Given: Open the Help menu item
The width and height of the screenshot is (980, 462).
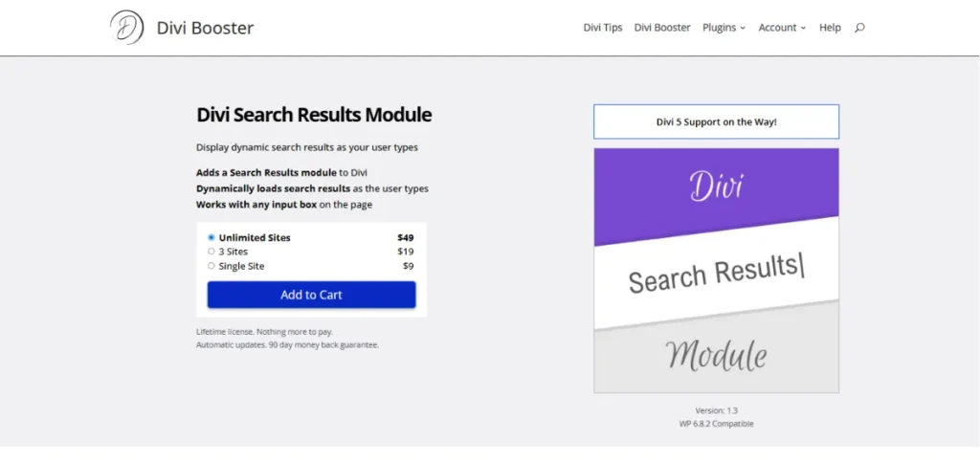Looking at the screenshot, I should point(830,28).
